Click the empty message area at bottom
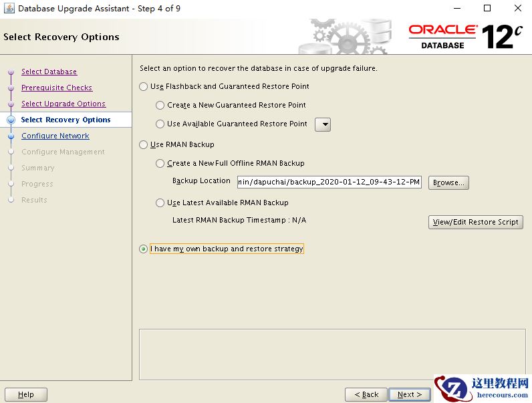This screenshot has height=403, width=532. point(332,354)
